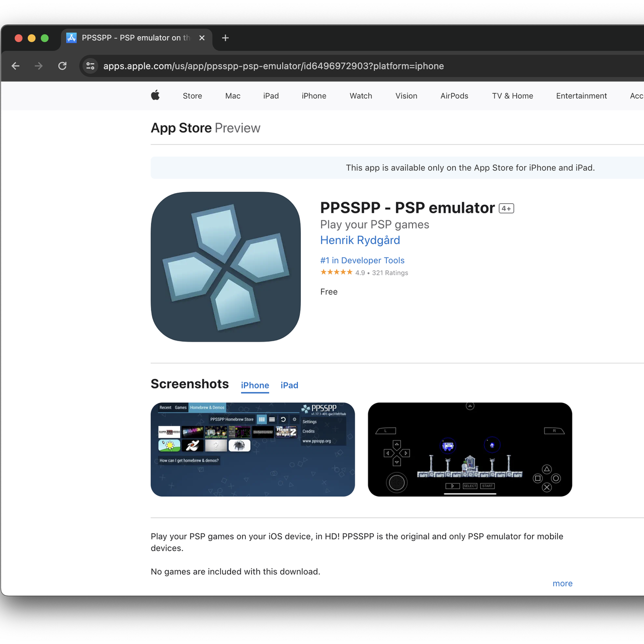Viewport: 644px width, 644px height.
Task: Open site information icon in address bar
Action: 91,66
